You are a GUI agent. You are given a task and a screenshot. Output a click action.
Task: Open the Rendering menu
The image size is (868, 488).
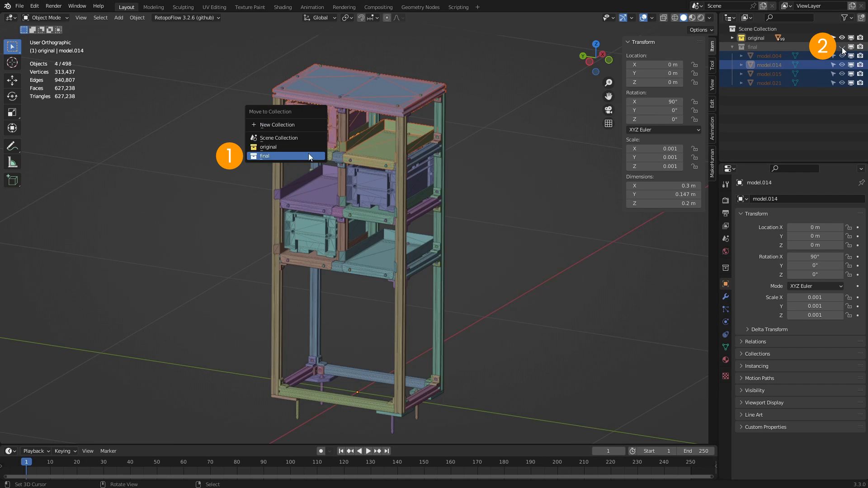click(x=344, y=7)
